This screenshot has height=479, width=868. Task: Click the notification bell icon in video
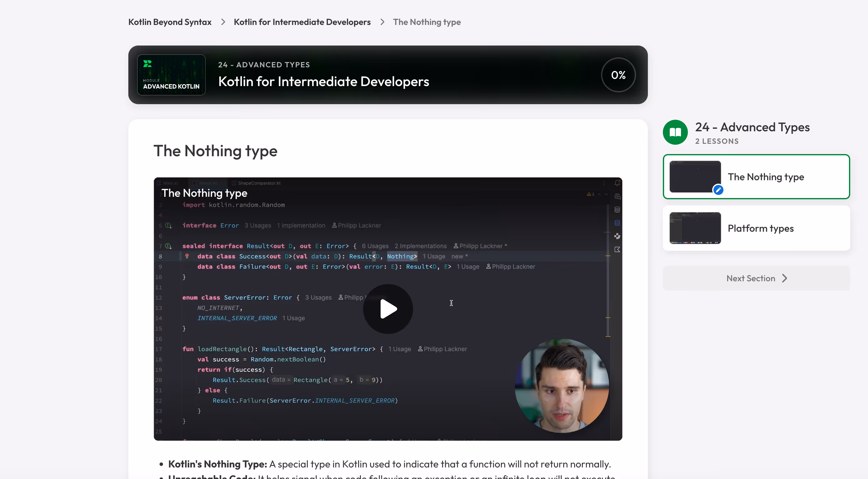[x=617, y=183]
